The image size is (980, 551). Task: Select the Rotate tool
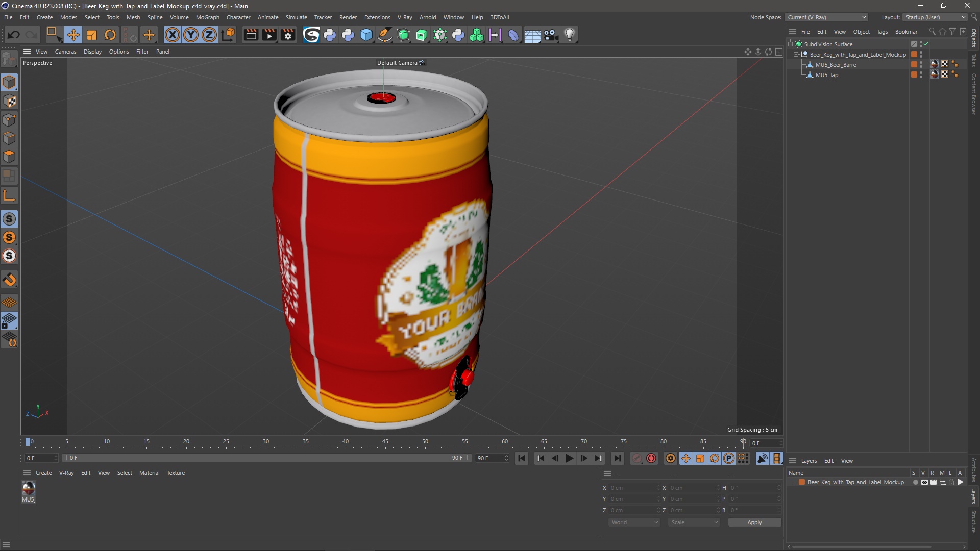point(110,35)
